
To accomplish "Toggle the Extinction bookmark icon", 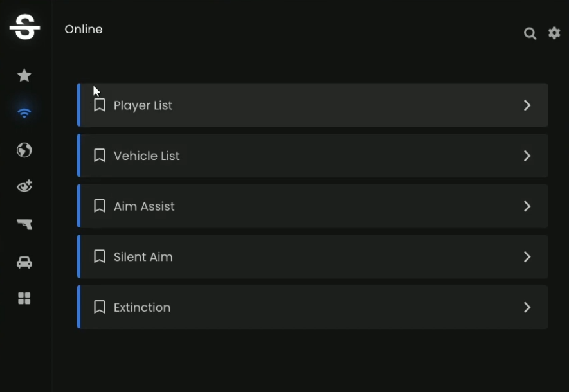I will 99,307.
